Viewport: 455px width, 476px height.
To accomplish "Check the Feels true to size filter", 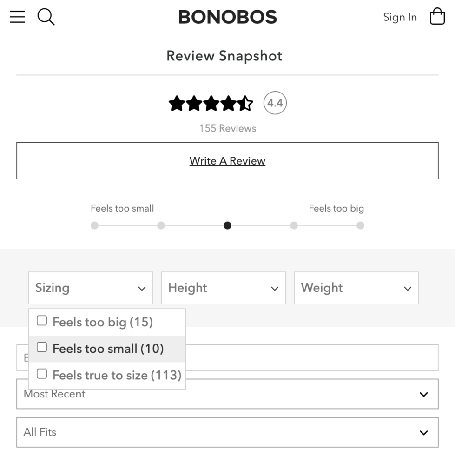I will [42, 374].
